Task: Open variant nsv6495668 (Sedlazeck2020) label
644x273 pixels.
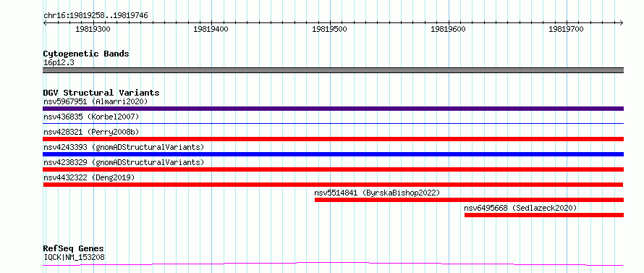Action: (520, 208)
